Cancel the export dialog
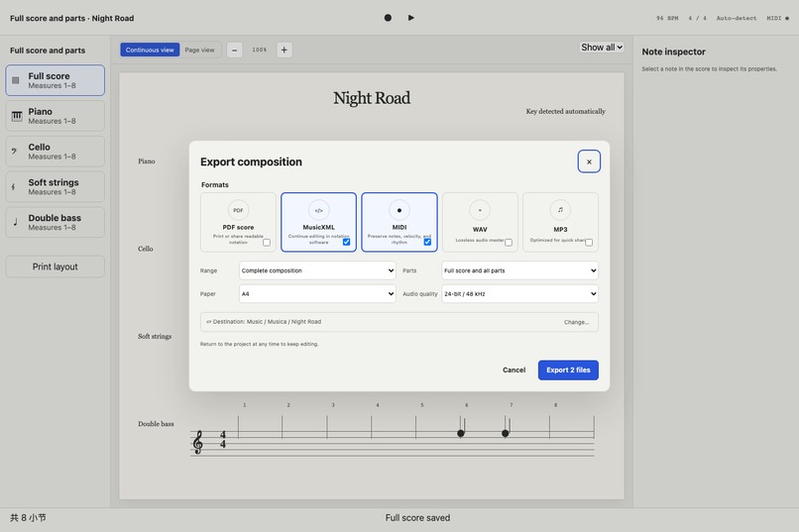 click(x=514, y=371)
